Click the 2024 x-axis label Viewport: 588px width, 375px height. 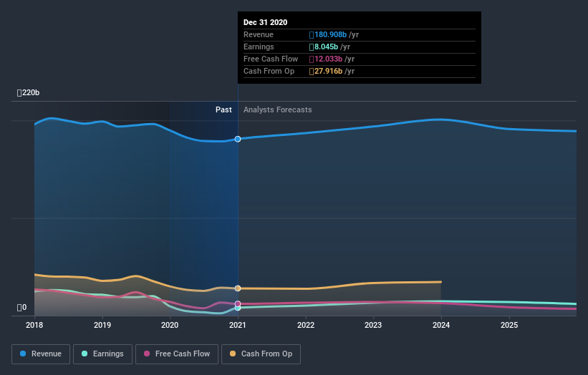tap(441, 325)
